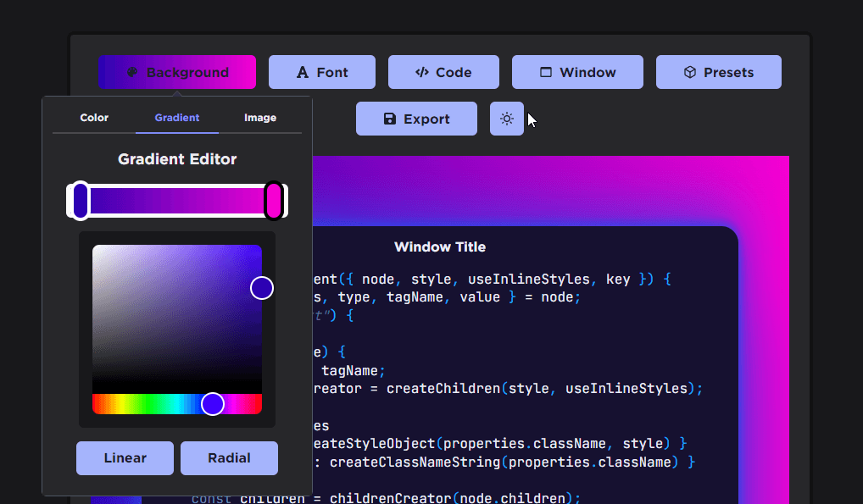
Task: Click the text 'useInlineStyles' on first code line
Action: tap(529, 280)
